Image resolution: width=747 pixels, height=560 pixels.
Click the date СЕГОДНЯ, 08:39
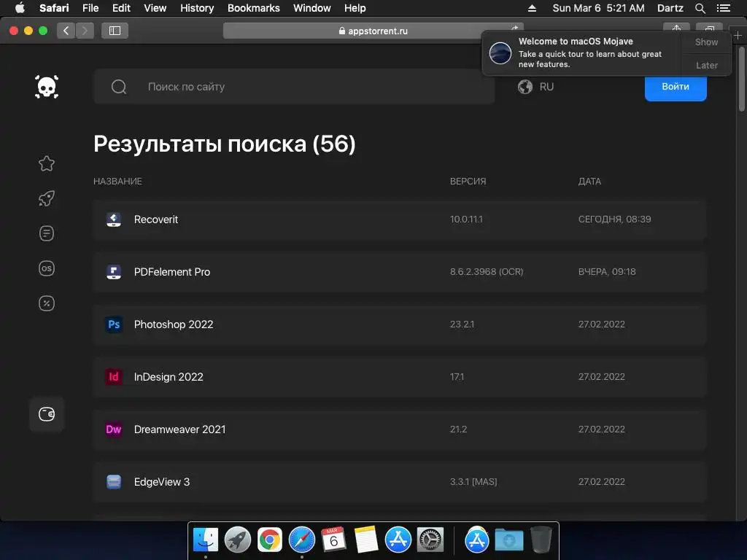point(614,219)
